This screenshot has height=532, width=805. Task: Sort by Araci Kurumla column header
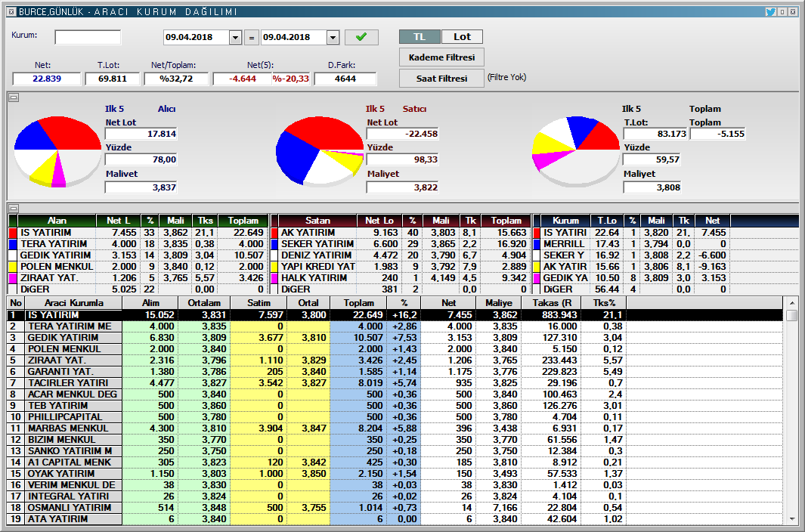[x=73, y=303]
